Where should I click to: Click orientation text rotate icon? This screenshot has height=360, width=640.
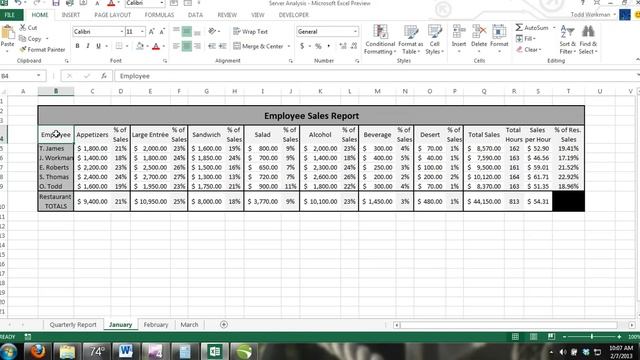click(212, 31)
